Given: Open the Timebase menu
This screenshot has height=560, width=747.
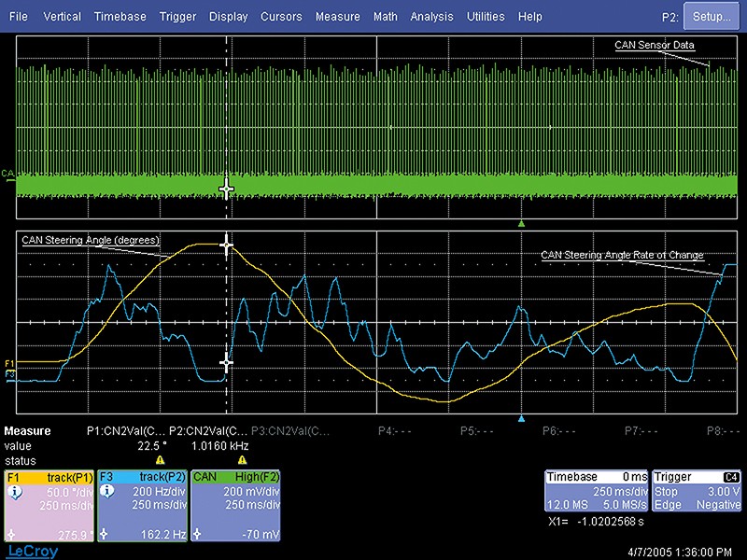Looking at the screenshot, I should (120, 17).
